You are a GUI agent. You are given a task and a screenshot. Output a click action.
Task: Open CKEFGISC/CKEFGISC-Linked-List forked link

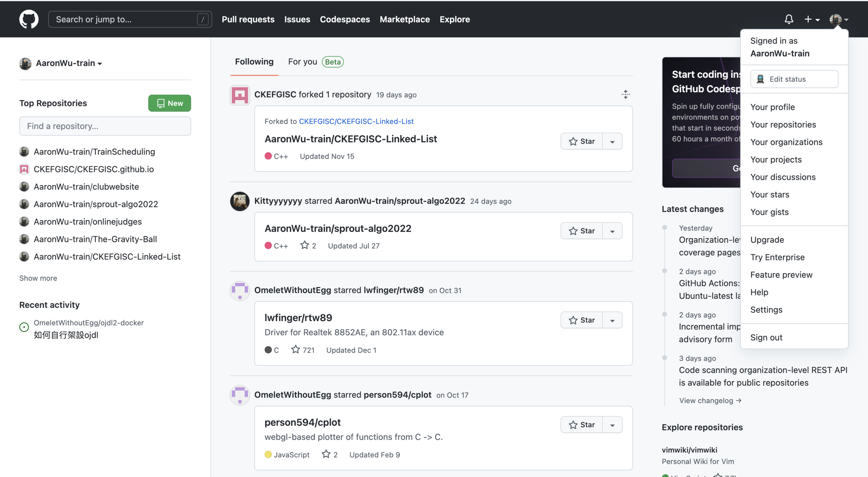[x=356, y=122]
